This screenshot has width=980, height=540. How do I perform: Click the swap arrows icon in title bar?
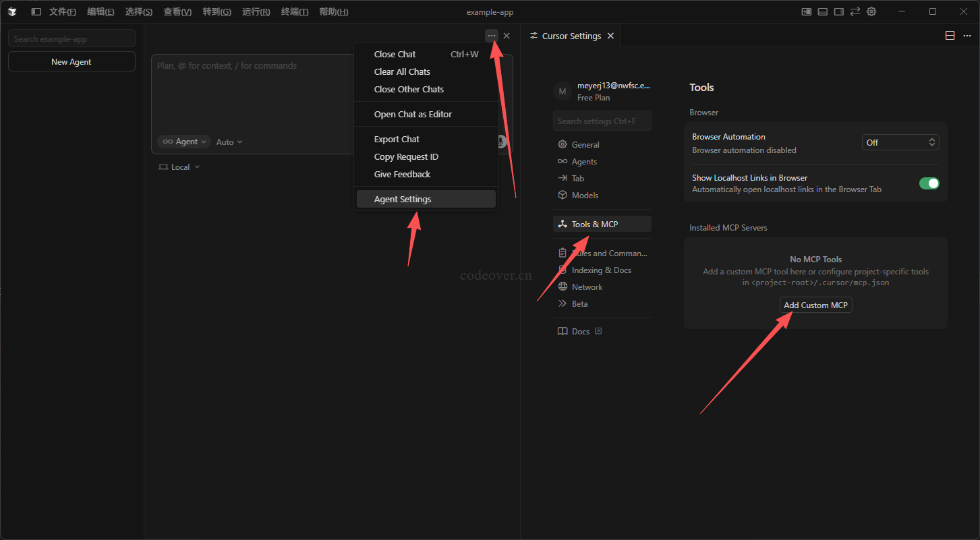[855, 11]
